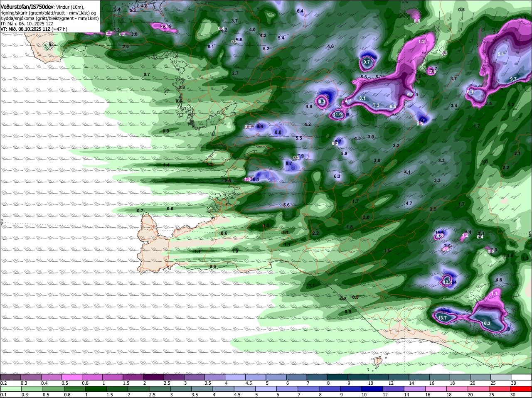This screenshot has width=532, height=398.
Task: Click the cross-hatched marker on the northwest peninsula
Action: 49,46
